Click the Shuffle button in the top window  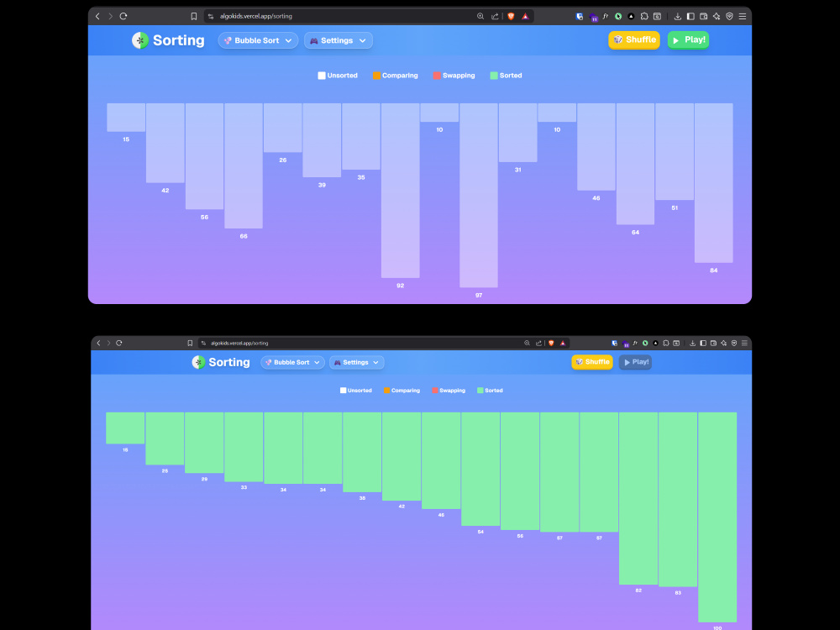coord(633,39)
